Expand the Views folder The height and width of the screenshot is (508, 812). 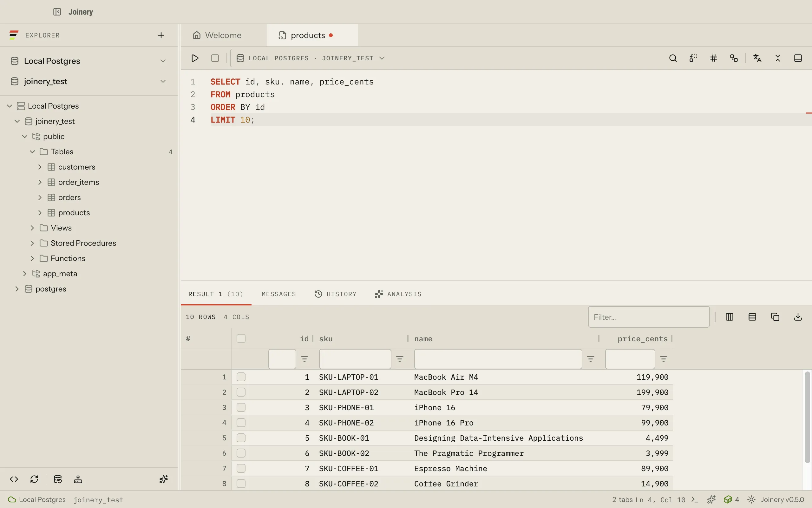tap(32, 228)
